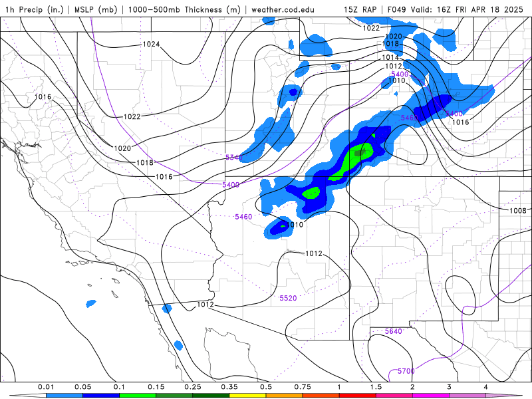Click the legend value '1.5'
532x399 pixels.
pyautogui.click(x=376, y=387)
